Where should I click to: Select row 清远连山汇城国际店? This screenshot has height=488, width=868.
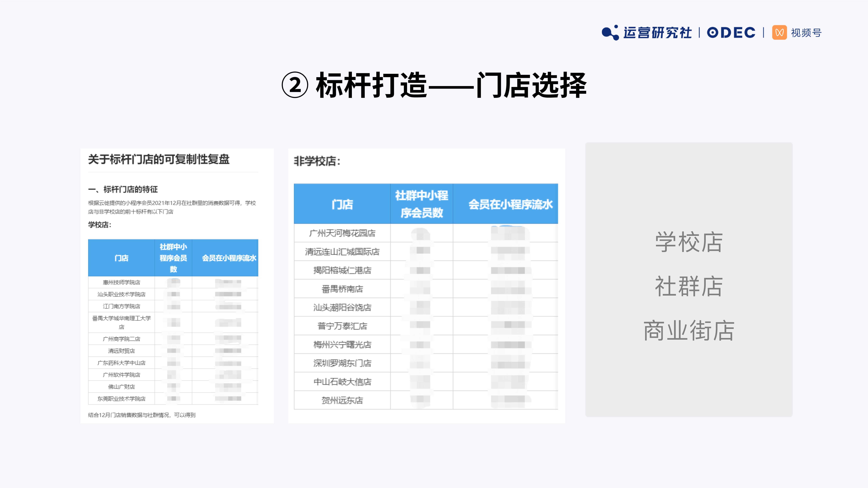tap(426, 252)
